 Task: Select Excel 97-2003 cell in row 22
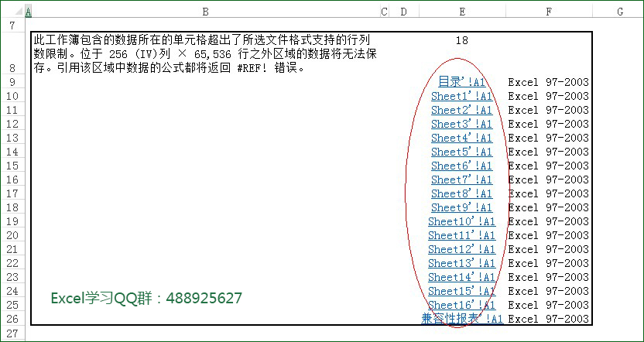point(549,264)
